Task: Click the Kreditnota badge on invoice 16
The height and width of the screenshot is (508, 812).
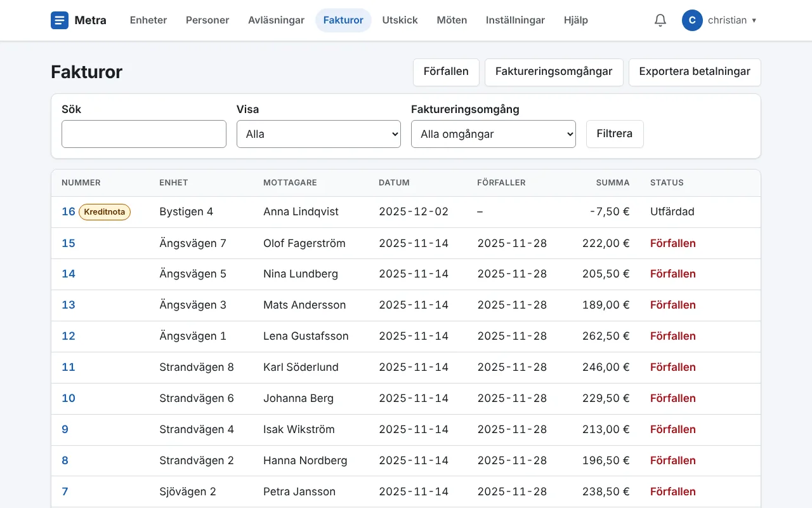Action: pos(105,212)
